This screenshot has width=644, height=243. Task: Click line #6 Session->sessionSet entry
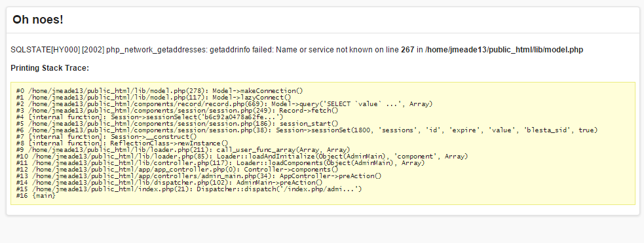[x=307, y=130]
